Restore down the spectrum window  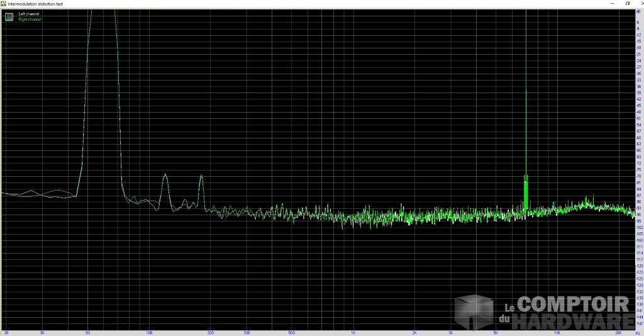(627, 3)
